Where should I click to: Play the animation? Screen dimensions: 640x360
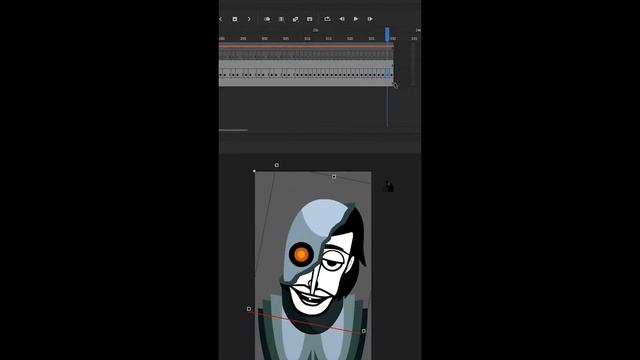click(356, 19)
